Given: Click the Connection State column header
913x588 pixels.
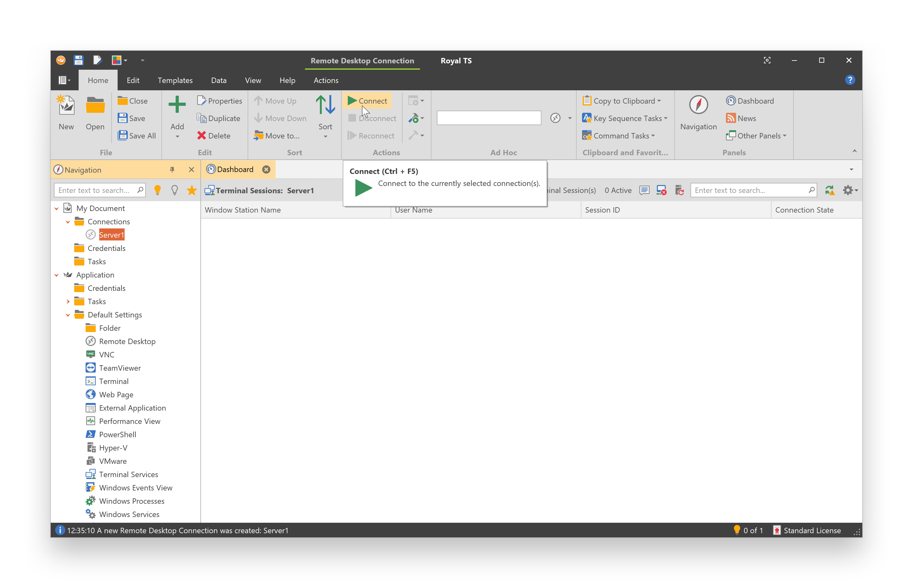Looking at the screenshot, I should (x=816, y=210).
